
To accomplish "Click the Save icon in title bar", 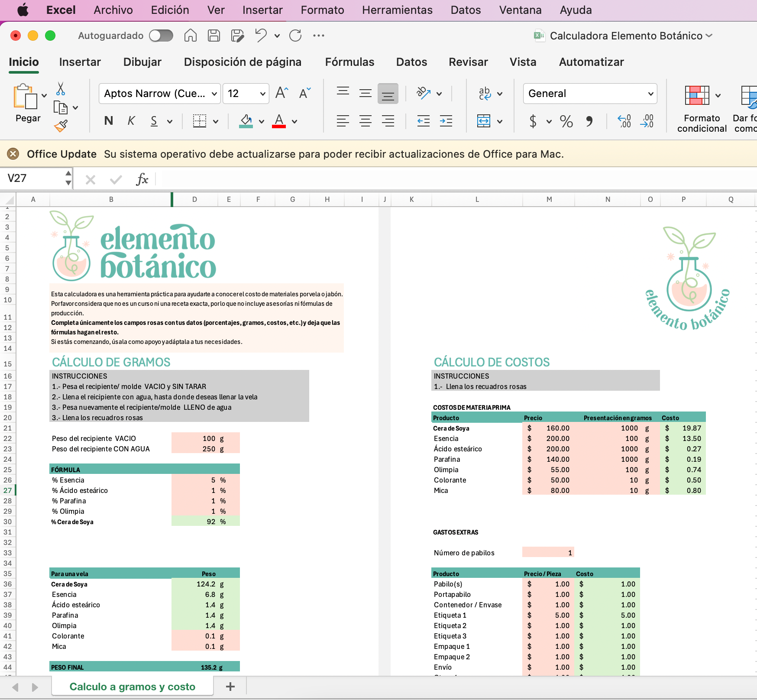I will click(214, 36).
